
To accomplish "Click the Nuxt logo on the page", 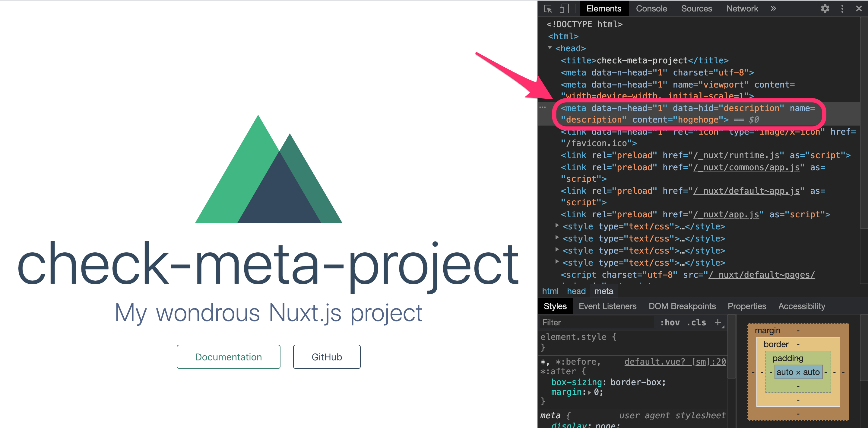I will click(268, 169).
